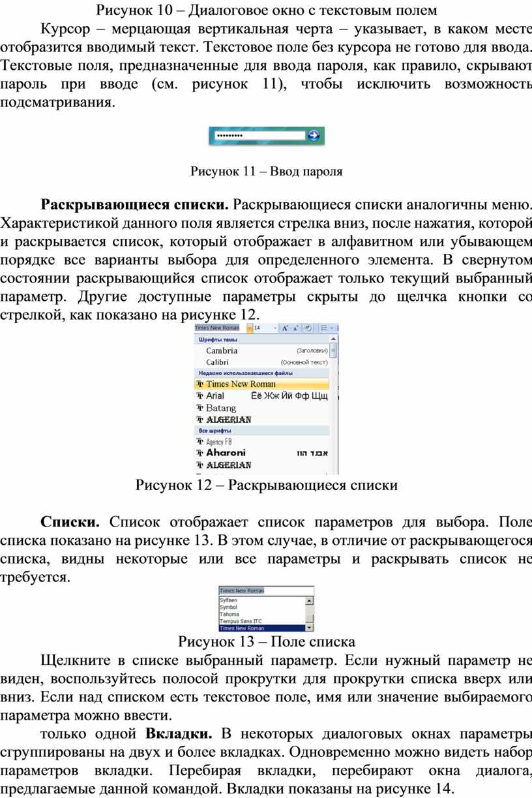Click the TrueType icon beside Aharoni
The image size is (532, 798).
click(200, 453)
